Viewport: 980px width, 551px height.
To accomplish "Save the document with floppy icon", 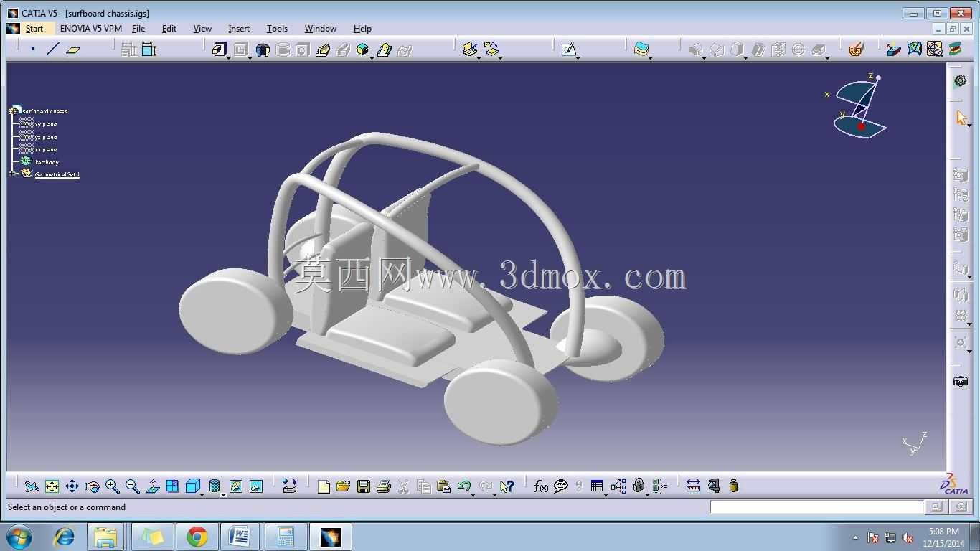I will (364, 486).
